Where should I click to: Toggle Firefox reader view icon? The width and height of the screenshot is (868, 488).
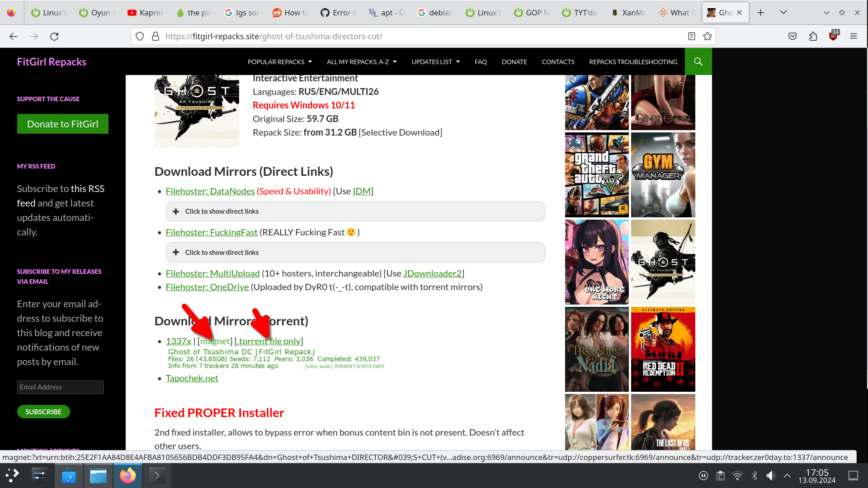[x=691, y=36]
